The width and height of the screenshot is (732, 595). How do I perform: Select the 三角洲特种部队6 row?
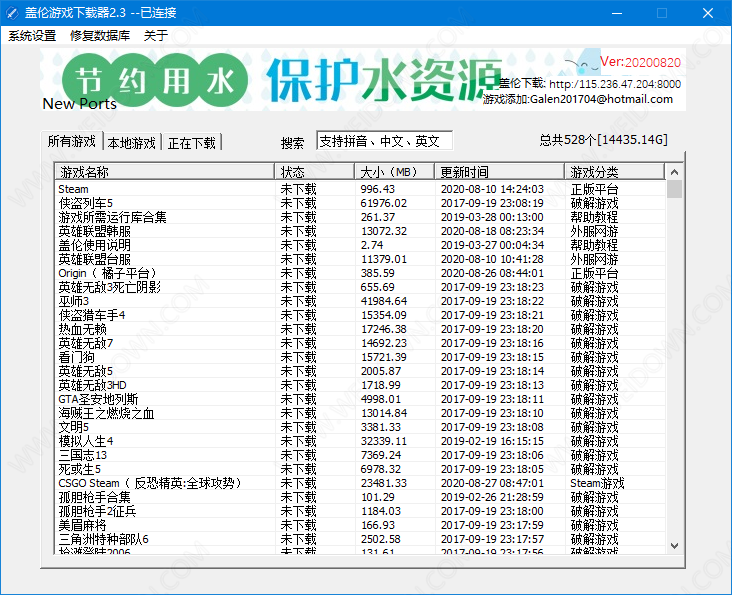point(359,539)
